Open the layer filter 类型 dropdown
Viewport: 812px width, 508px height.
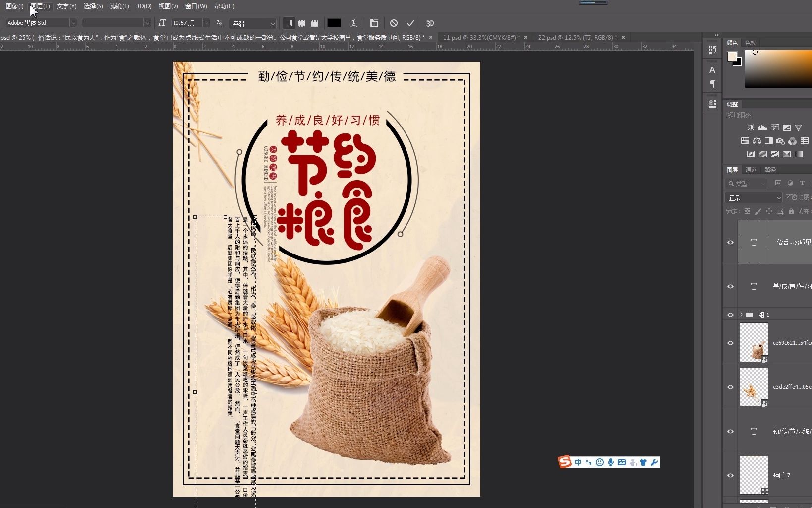(746, 184)
